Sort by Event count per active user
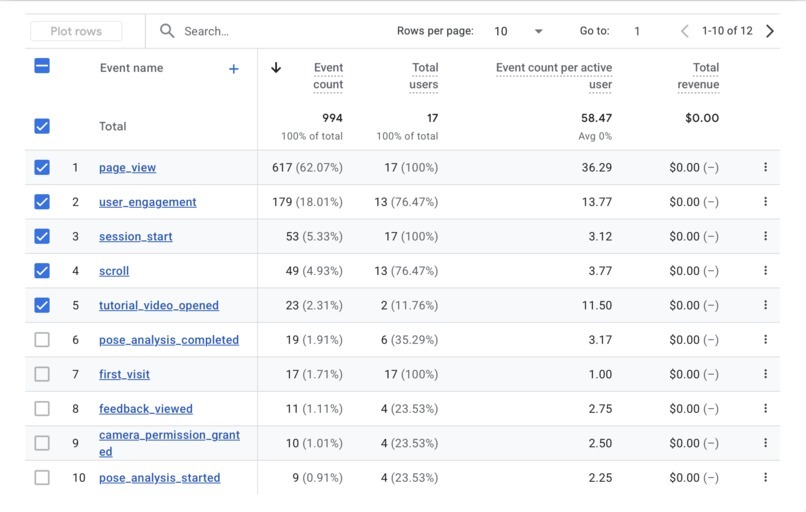The width and height of the screenshot is (806, 512). (554, 76)
